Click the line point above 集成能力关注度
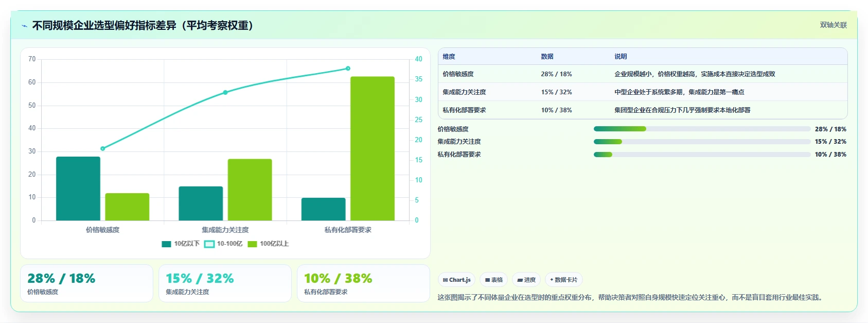868x323 pixels. 225,93
